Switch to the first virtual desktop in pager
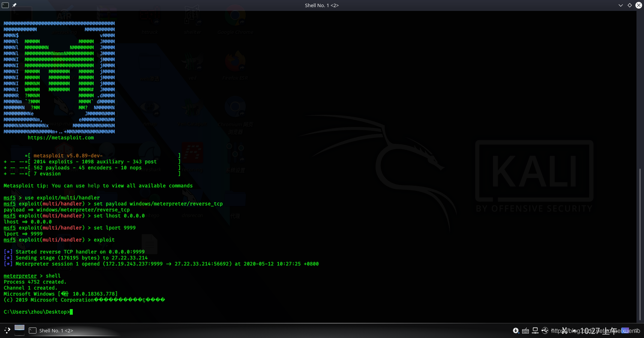 [x=20, y=327]
